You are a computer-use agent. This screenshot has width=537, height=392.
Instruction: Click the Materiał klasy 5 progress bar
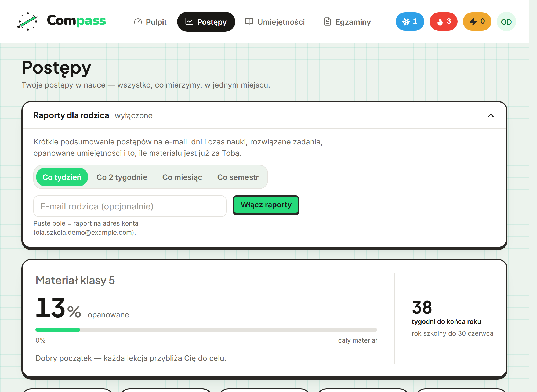coord(206,330)
